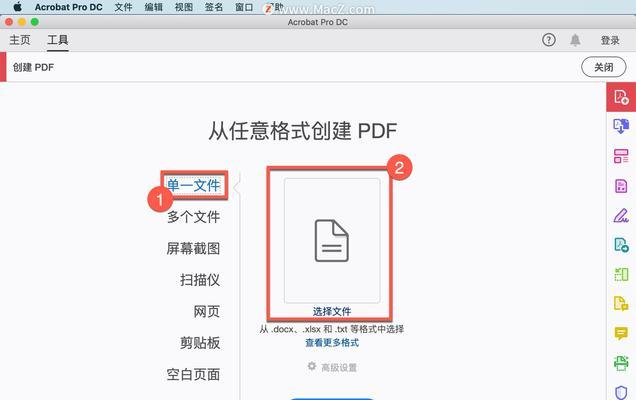This screenshot has height=400, width=636.
Task: Click the 登录 sign-in link
Action: pyautogui.click(x=610, y=40)
